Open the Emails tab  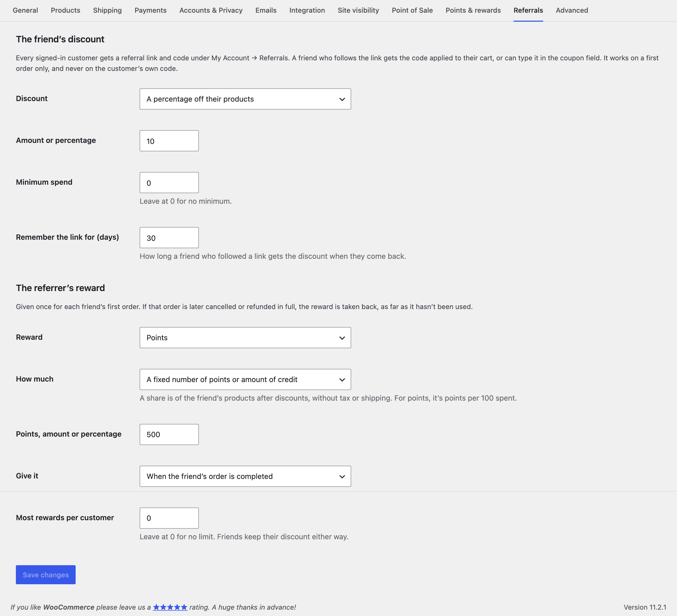pyautogui.click(x=266, y=10)
